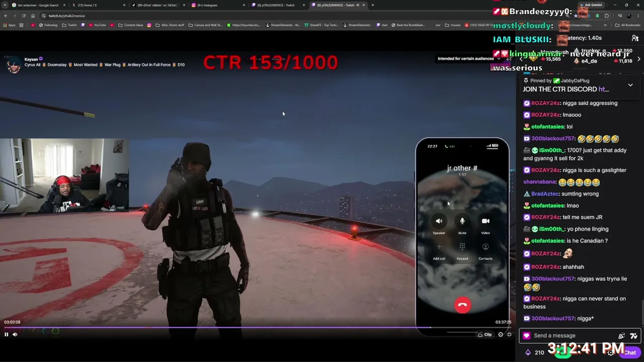Click username iSm00th_ on 'yo phone linging'
The height and width of the screenshot is (362, 644).
(x=552, y=229)
